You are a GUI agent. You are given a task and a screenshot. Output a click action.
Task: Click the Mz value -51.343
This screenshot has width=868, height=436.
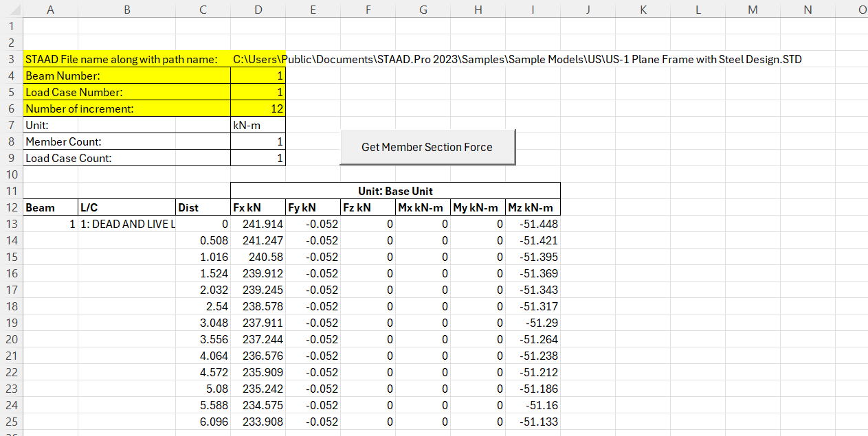533,290
